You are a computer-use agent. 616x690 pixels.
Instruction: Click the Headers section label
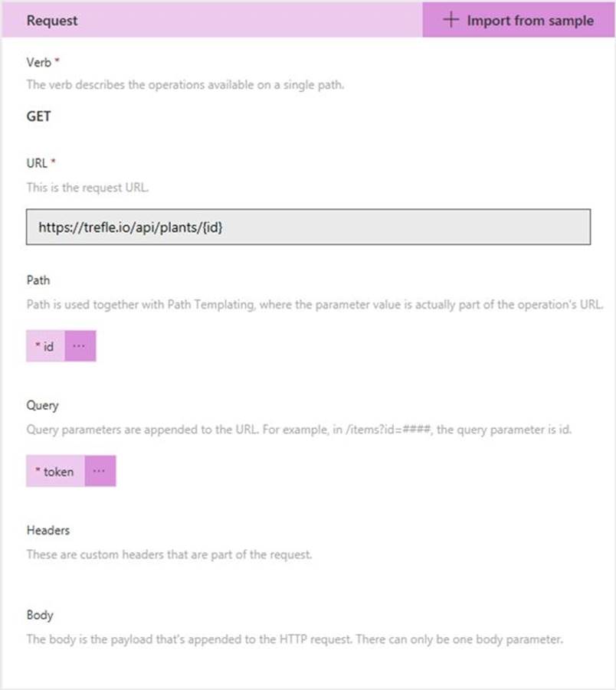click(x=48, y=530)
